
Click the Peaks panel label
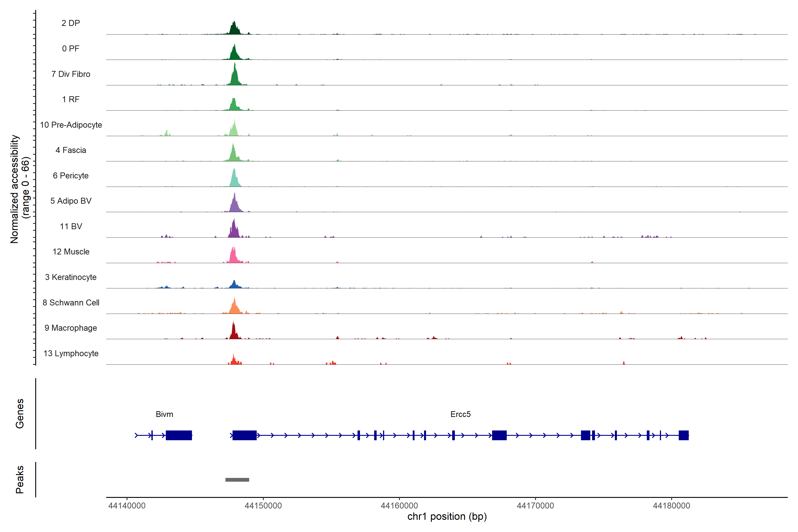tap(20, 479)
